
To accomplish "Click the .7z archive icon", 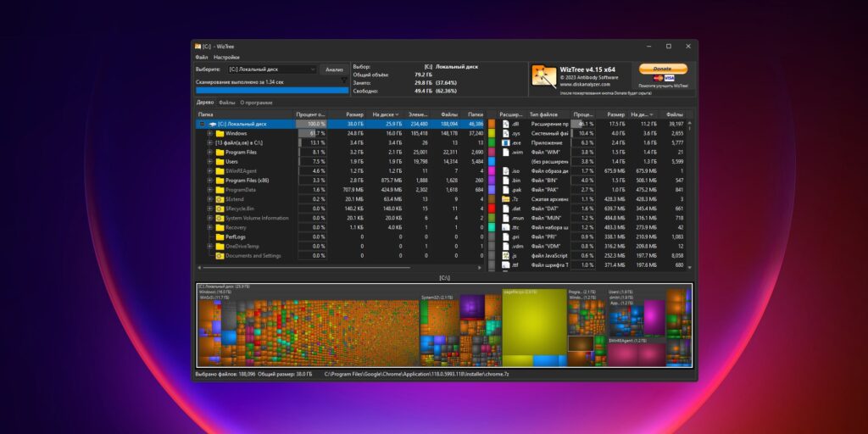I will coord(505,199).
